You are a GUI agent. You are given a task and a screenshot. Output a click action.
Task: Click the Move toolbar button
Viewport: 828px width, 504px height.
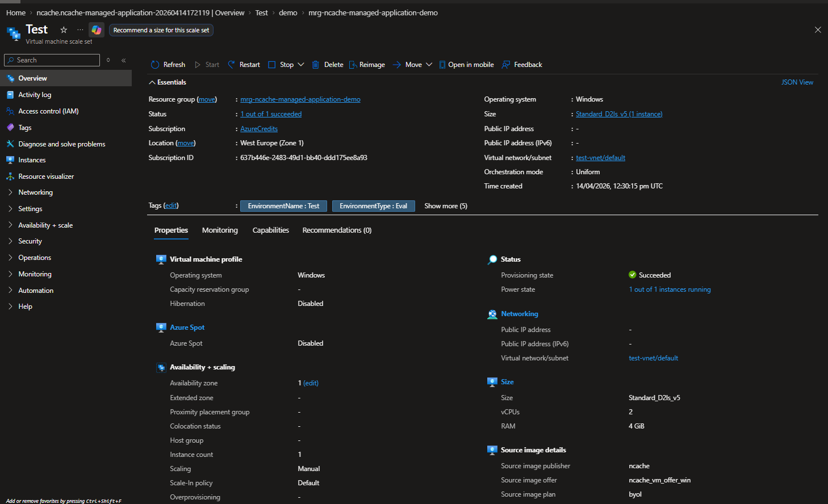click(407, 65)
